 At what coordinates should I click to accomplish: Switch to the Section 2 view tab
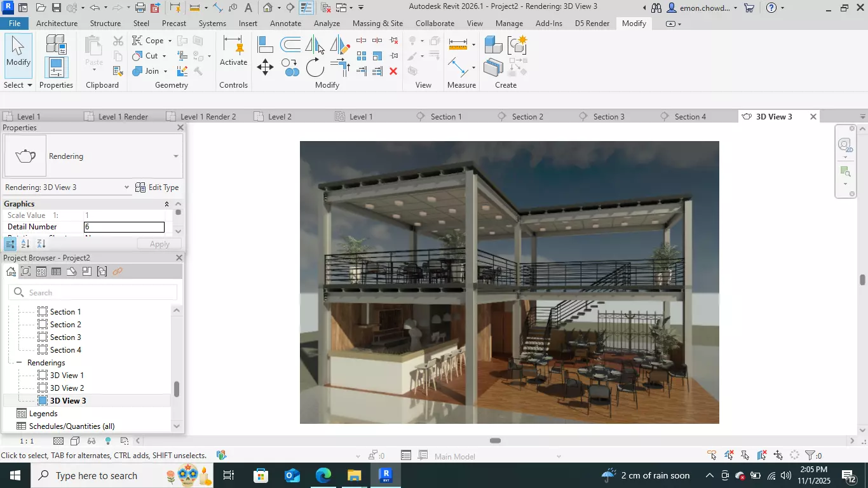tap(527, 117)
